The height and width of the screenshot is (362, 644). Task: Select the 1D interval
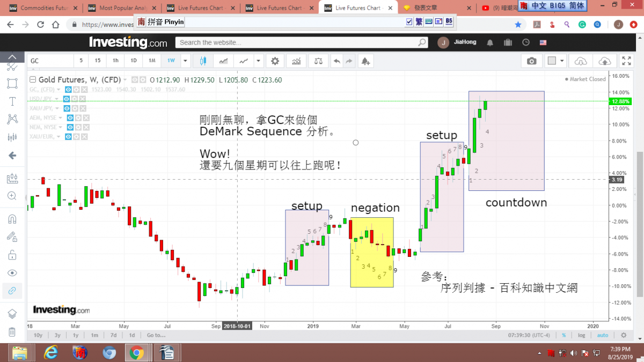pyautogui.click(x=134, y=61)
